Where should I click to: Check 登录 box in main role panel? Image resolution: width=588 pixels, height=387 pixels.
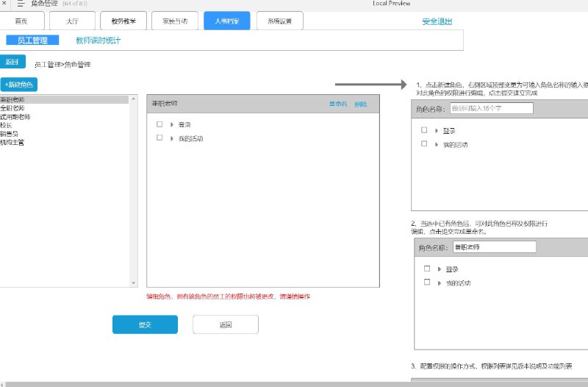159,124
